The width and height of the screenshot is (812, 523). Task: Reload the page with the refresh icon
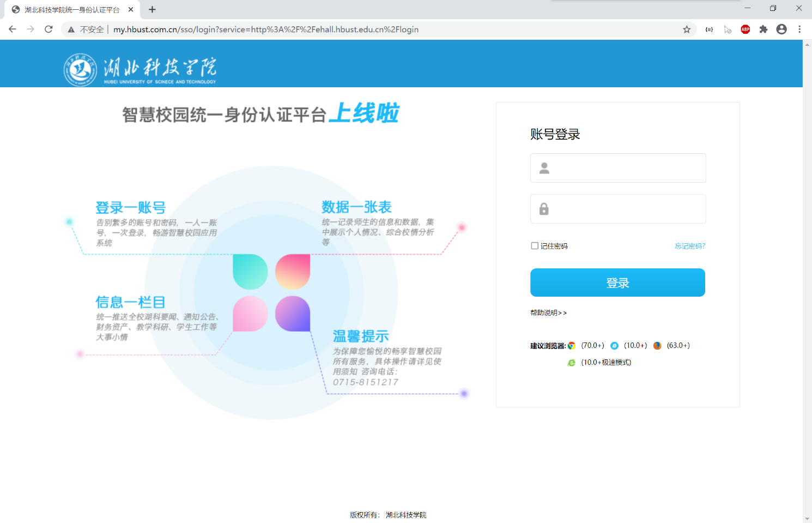pos(49,29)
